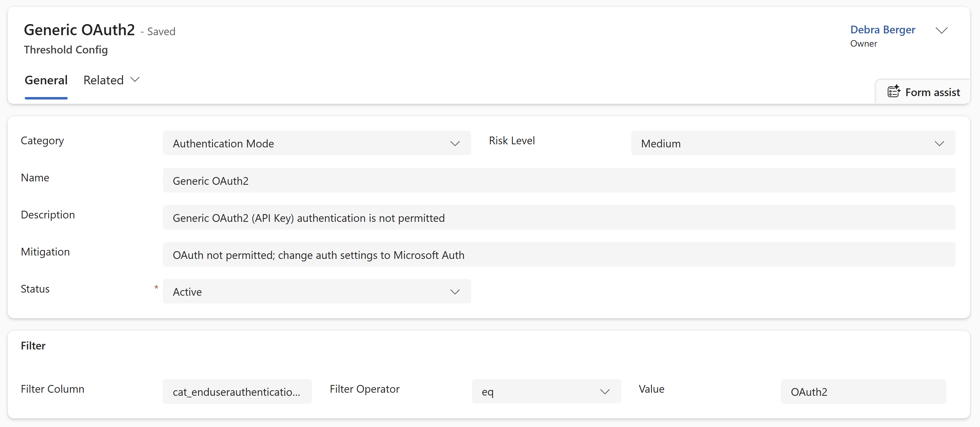Click the Status dropdown arrow icon
Screen dimensions: 980x427
[455, 292]
